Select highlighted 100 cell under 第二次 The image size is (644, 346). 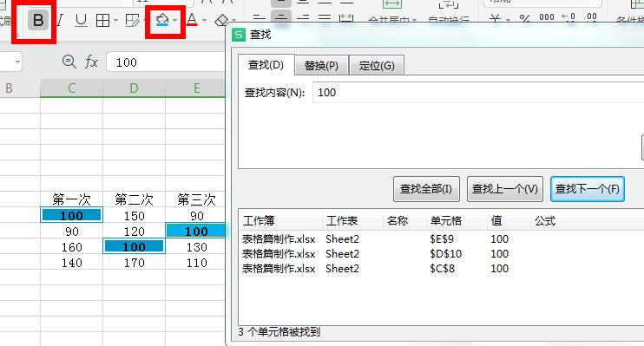click(134, 246)
